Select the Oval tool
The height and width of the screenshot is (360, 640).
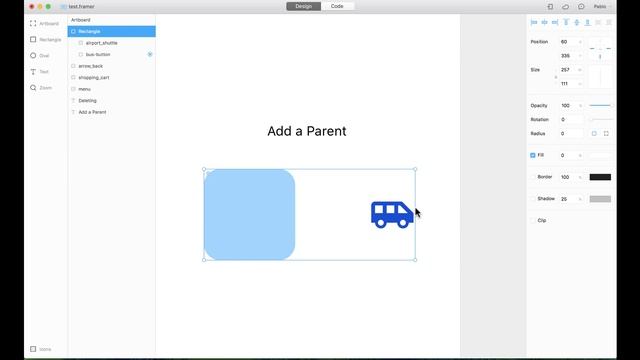(40, 56)
